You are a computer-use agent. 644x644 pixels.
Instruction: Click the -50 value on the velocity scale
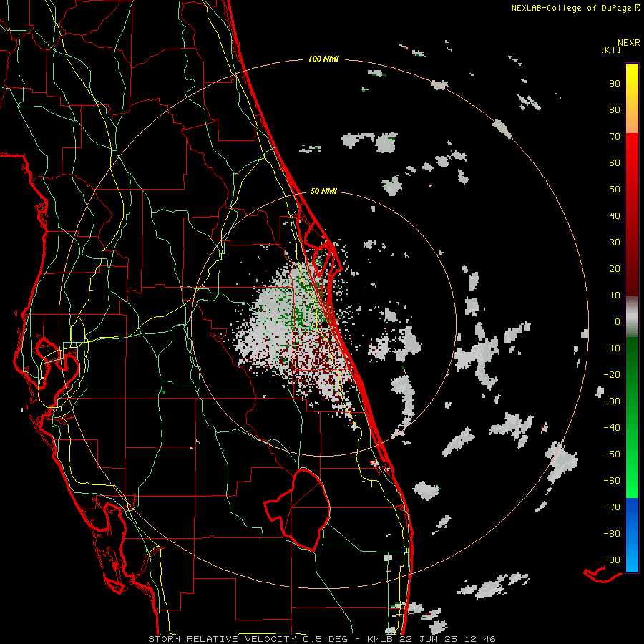(612, 454)
